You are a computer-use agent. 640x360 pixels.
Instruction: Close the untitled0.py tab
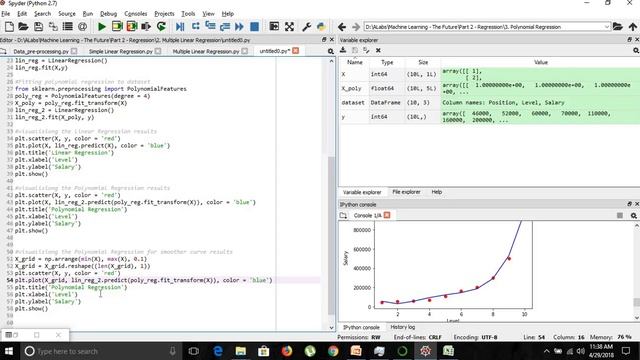[296, 51]
